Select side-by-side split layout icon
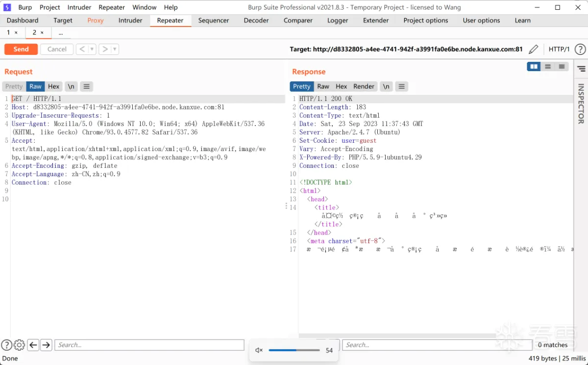This screenshot has width=588, height=365. (534, 66)
